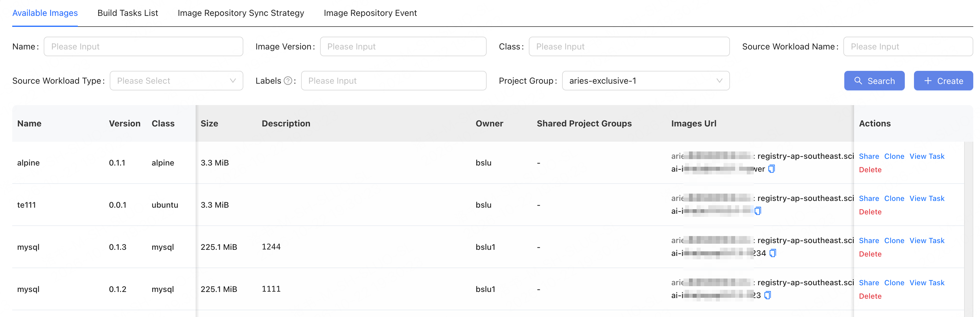Open the Labels help tooltip icon
The image size is (980, 317).
[288, 81]
